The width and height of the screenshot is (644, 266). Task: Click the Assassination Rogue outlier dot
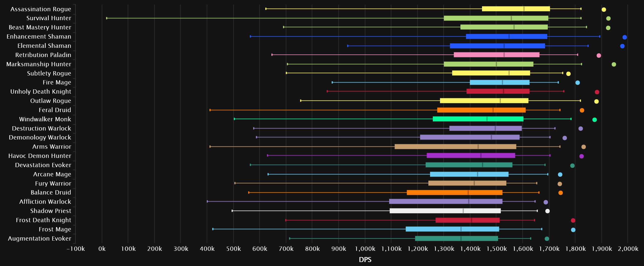click(603, 10)
